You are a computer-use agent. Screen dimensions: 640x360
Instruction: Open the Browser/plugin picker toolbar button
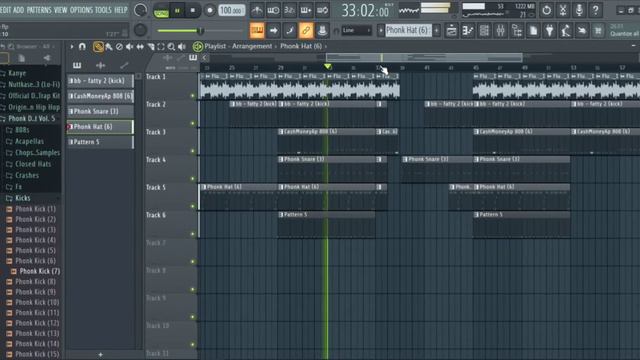[517, 31]
